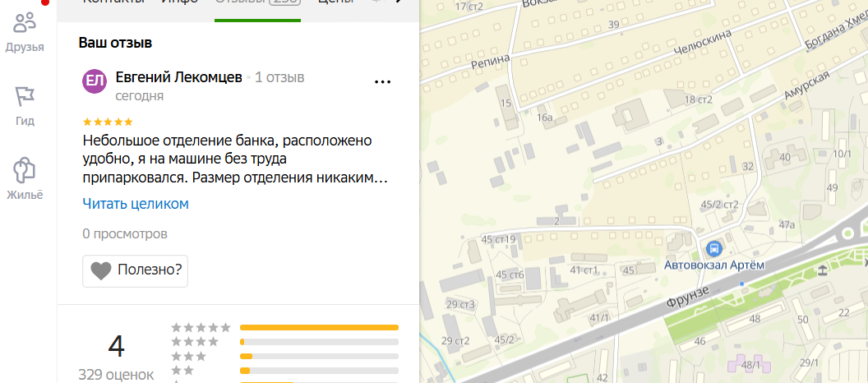Click building "29 ст3" on the map
The height and width of the screenshot is (383, 868).
tap(460, 304)
